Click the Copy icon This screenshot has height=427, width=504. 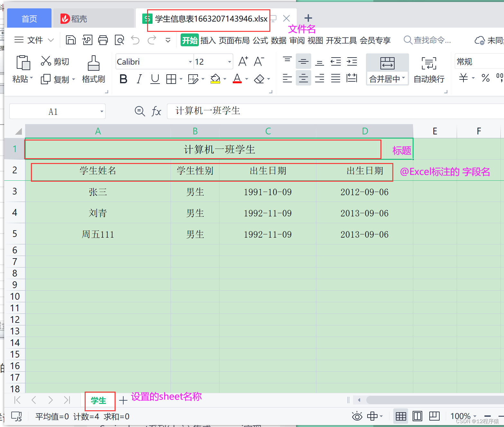pyautogui.click(x=46, y=79)
